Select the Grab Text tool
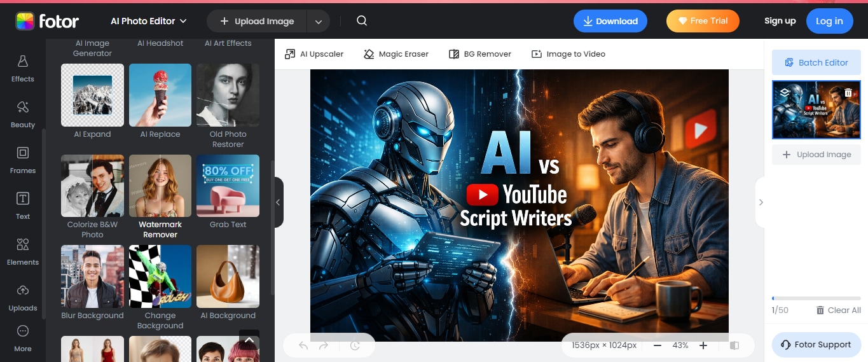 click(x=228, y=191)
